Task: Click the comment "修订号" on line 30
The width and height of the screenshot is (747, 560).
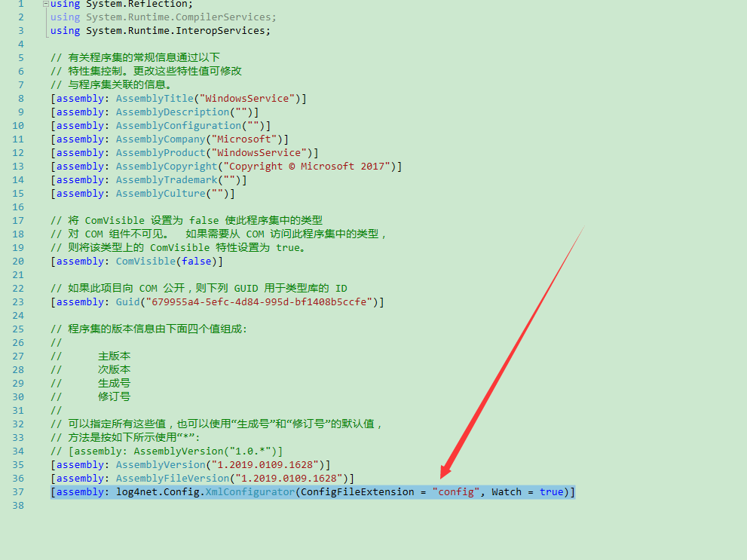Action: (115, 396)
